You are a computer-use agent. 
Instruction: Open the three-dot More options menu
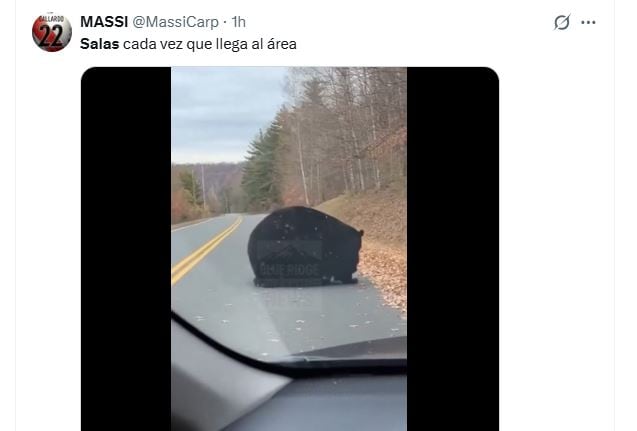pos(588,22)
